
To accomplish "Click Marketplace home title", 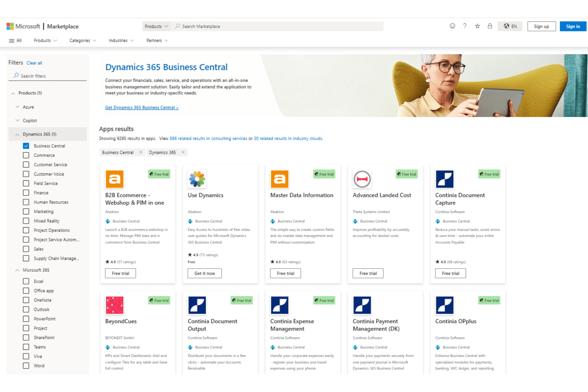I will pos(63,27).
